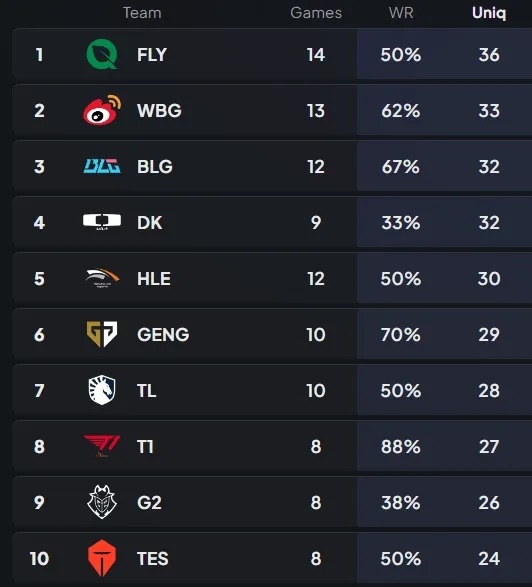Click the Team Liquid horse logo

click(x=102, y=390)
